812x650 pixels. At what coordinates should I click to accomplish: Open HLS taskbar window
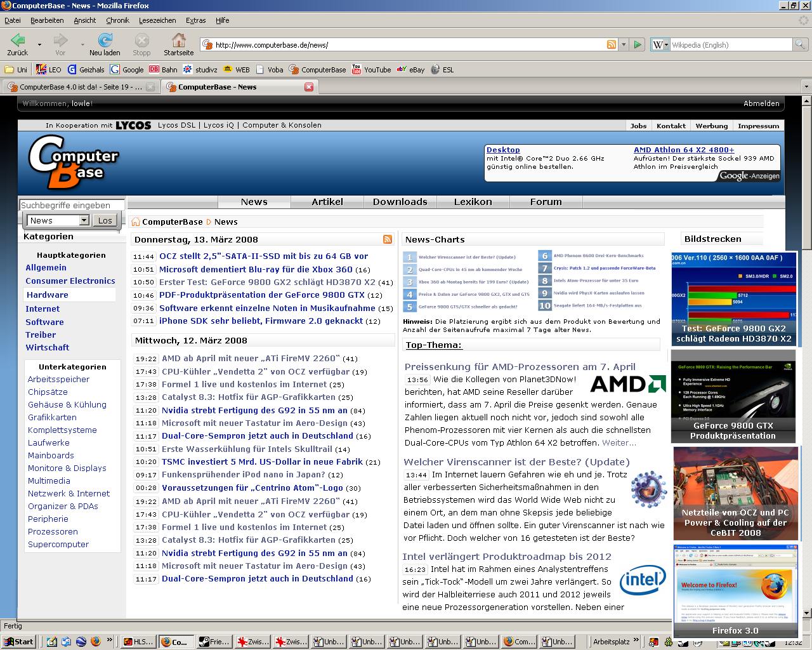(137, 642)
